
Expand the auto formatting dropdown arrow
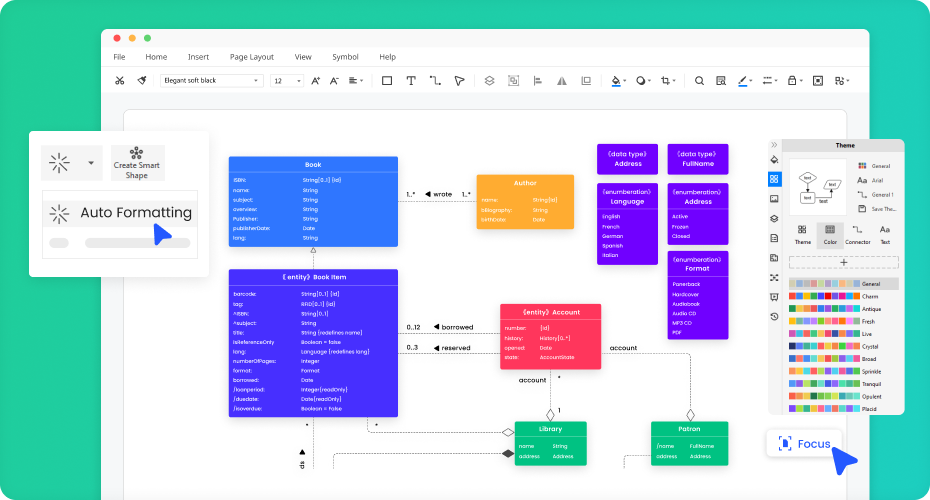91,162
